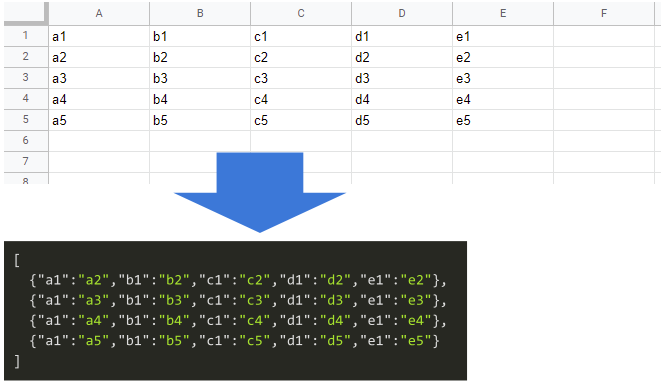Image resolution: width=664 pixels, height=382 pixels.
Task: Select cell containing c5
Action: (x=301, y=120)
